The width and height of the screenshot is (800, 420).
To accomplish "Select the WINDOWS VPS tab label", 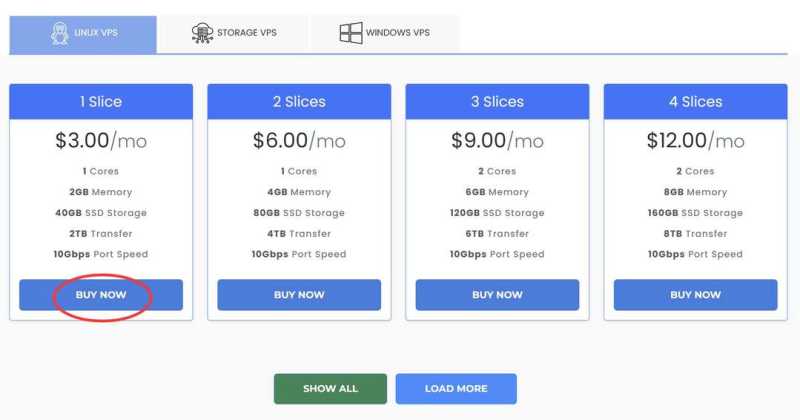I will pyautogui.click(x=397, y=33).
